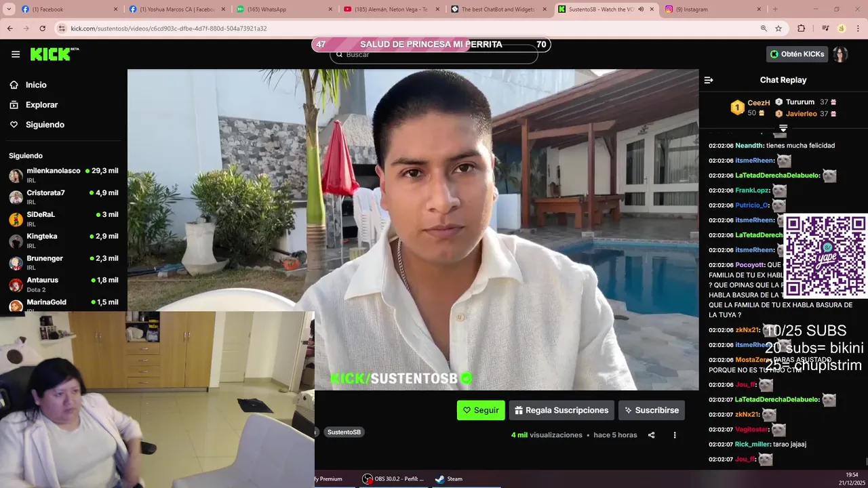The width and height of the screenshot is (868, 488).
Task: Collapse chat with the Chat Replay arrow icon
Action: tap(709, 80)
